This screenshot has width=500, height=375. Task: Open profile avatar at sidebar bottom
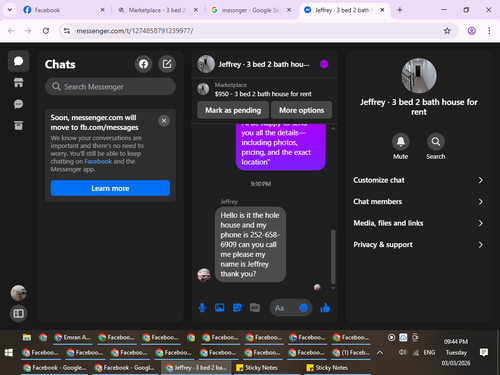[18, 293]
